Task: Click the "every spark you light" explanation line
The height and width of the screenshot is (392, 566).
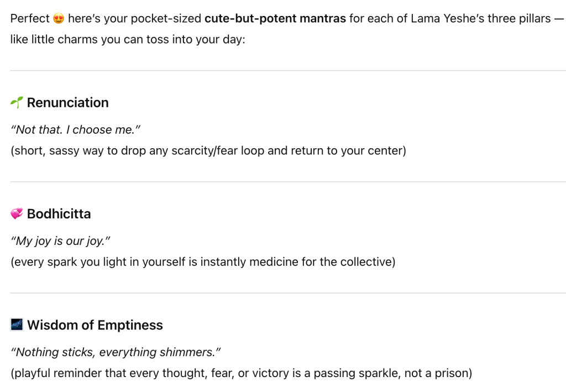Action: [x=203, y=262]
